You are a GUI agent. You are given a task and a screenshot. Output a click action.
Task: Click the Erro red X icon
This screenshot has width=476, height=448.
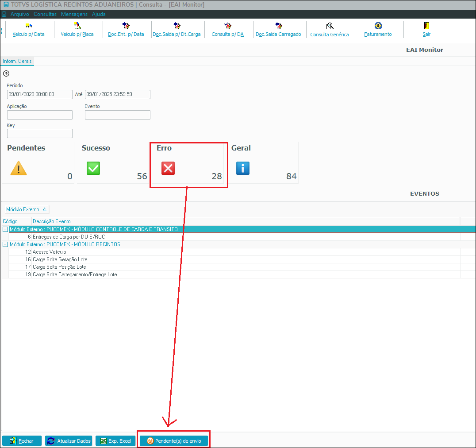168,168
